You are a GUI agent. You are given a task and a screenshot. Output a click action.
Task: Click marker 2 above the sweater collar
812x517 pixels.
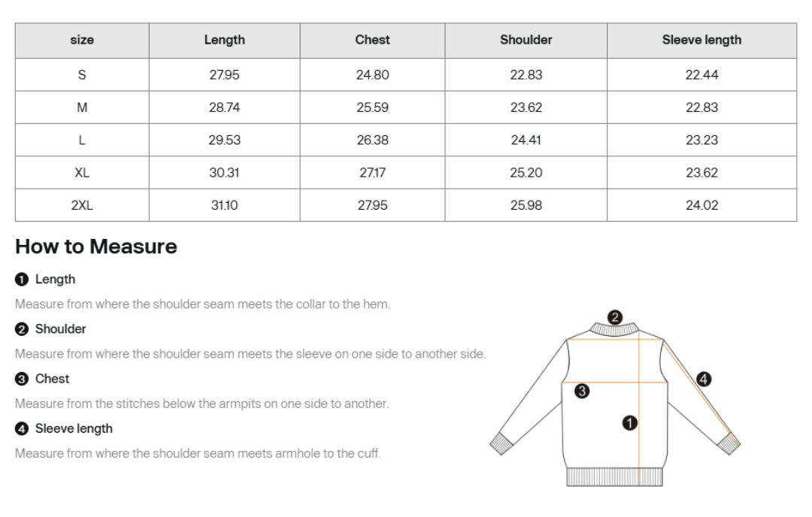(615, 317)
